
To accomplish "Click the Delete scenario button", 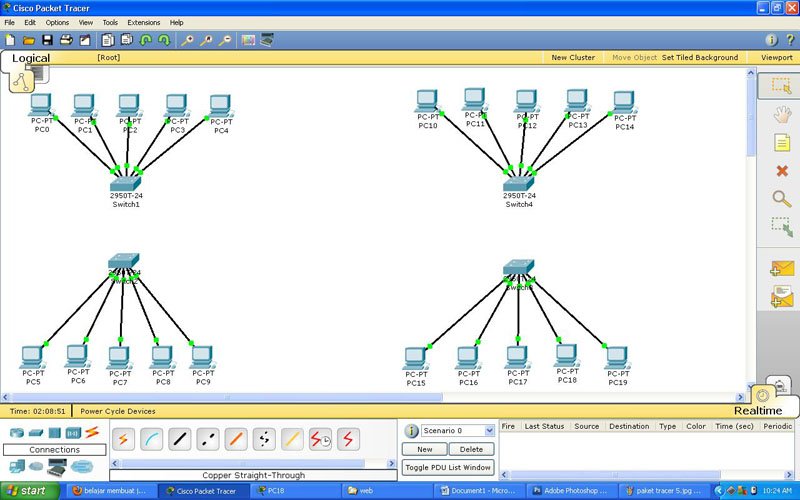I will (471, 449).
